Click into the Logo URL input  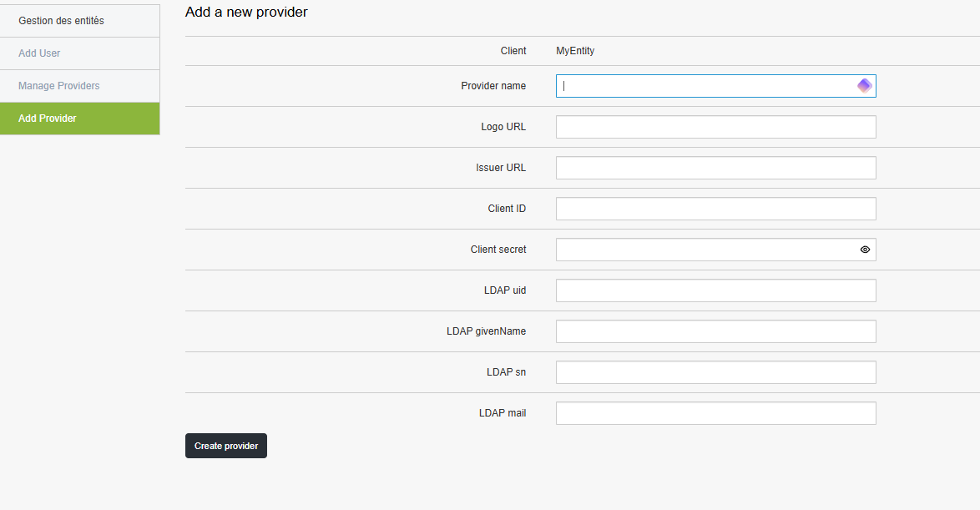point(715,127)
